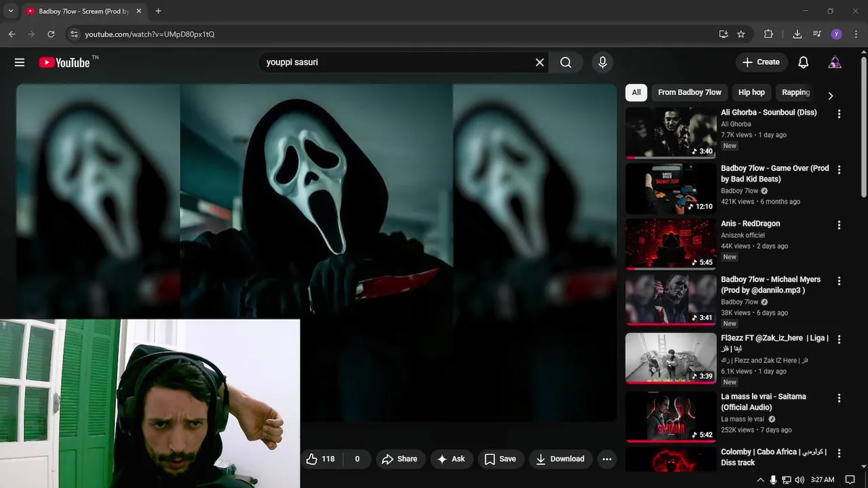This screenshot has height=488, width=868.
Task: Open options for Michael Myers video
Action: 839,281
